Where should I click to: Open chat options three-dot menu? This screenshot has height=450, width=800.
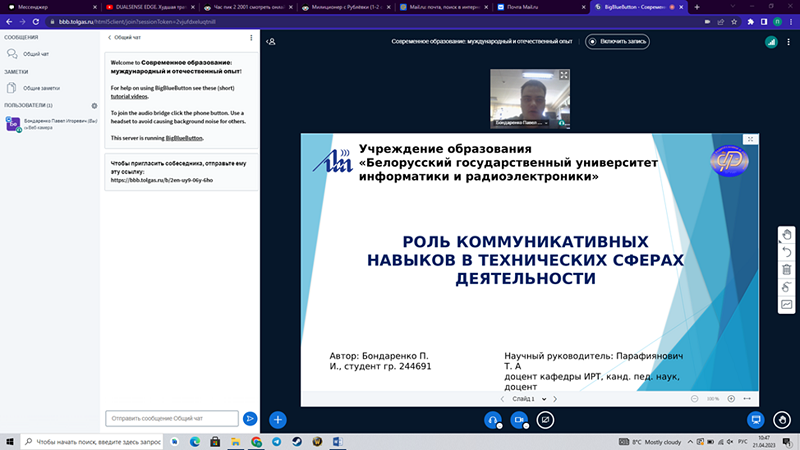point(251,38)
